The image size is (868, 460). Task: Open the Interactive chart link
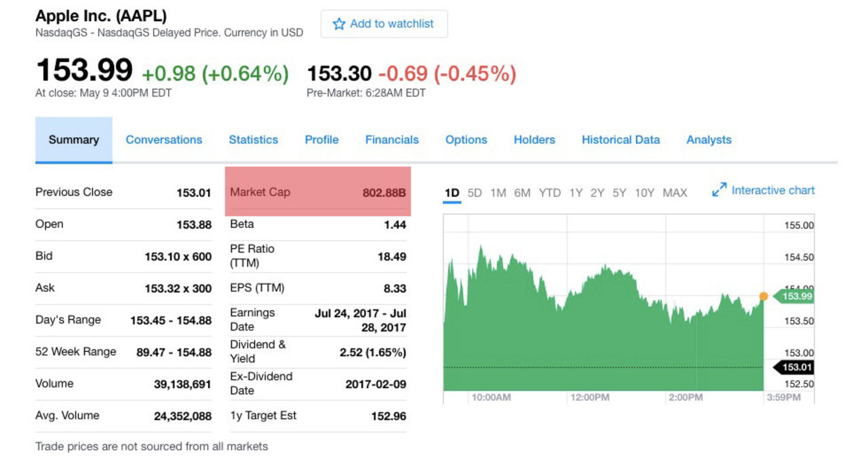coord(773,191)
